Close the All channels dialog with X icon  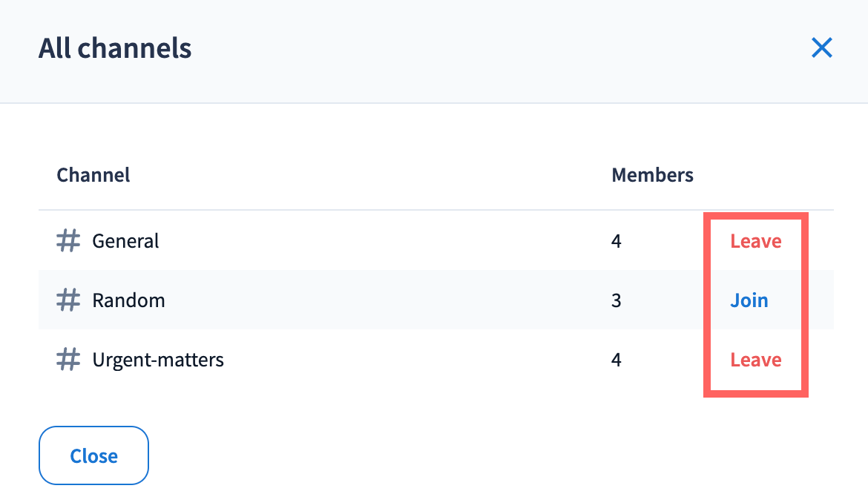[x=822, y=48]
